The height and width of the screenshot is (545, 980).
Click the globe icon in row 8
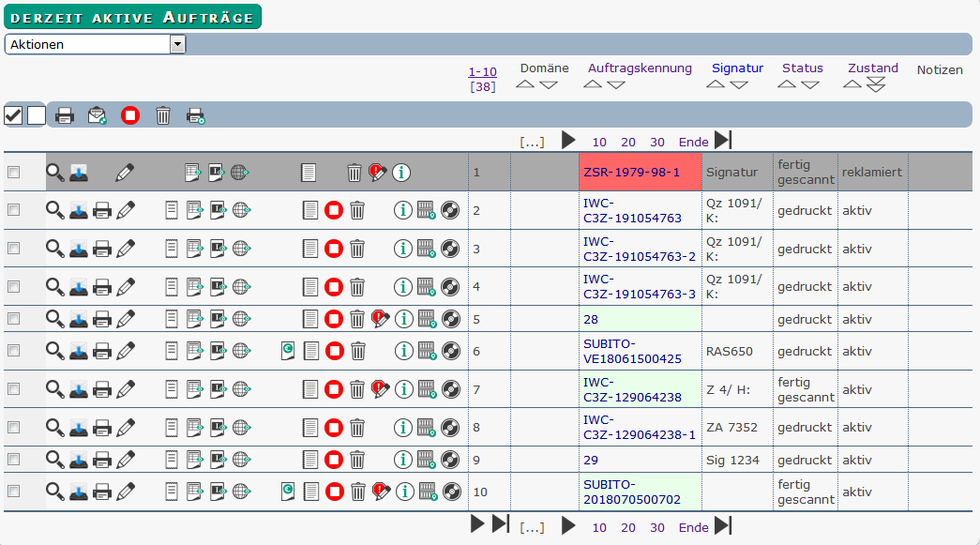[241, 428]
